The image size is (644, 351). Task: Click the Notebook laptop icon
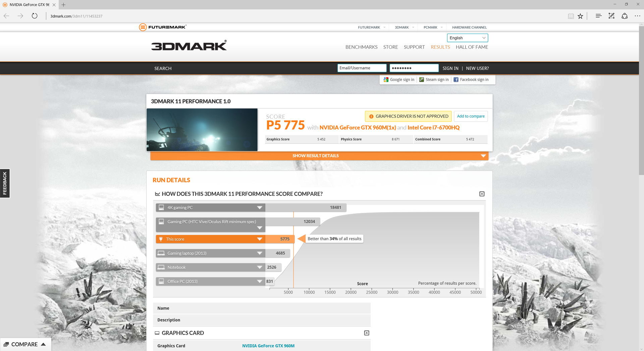tap(161, 267)
